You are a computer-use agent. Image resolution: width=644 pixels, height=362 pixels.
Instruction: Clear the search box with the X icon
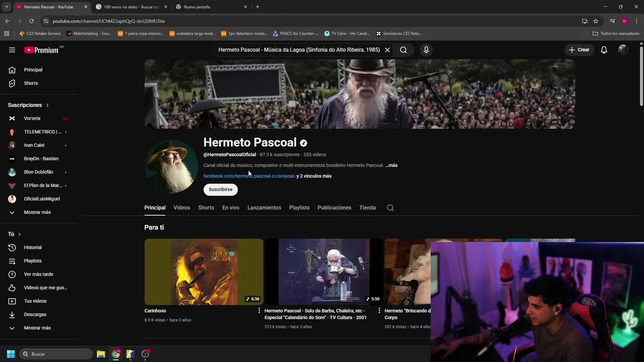tap(387, 50)
